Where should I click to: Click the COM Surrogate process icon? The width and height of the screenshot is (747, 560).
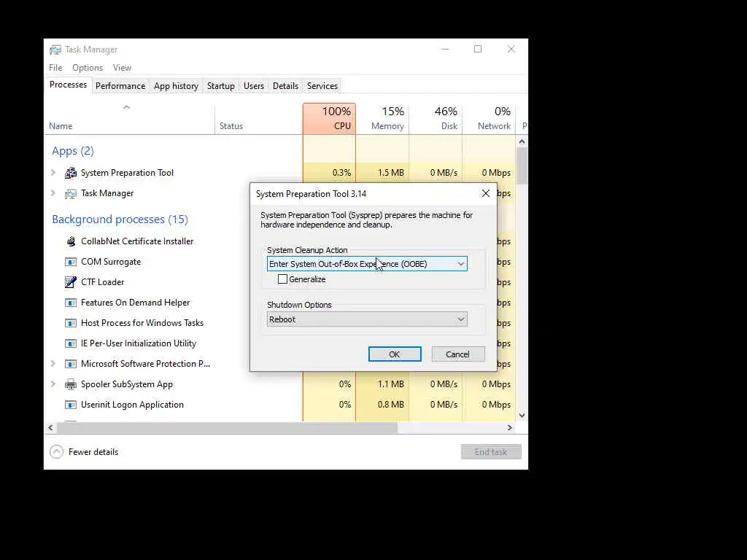[71, 262]
